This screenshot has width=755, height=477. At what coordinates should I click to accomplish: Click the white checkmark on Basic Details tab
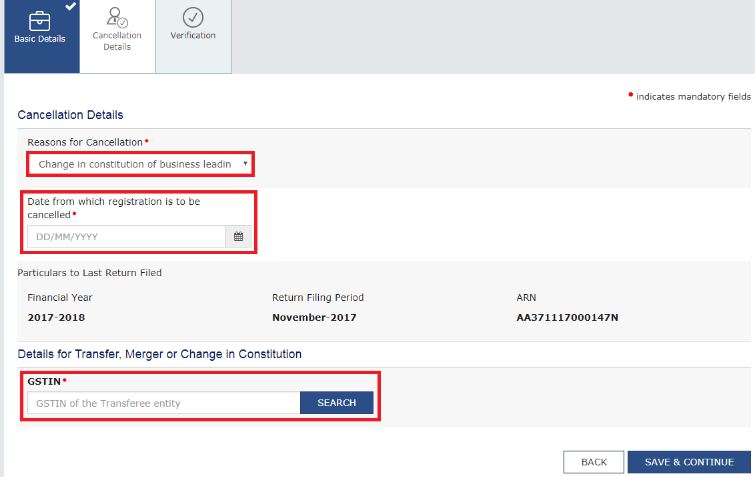(x=68, y=7)
